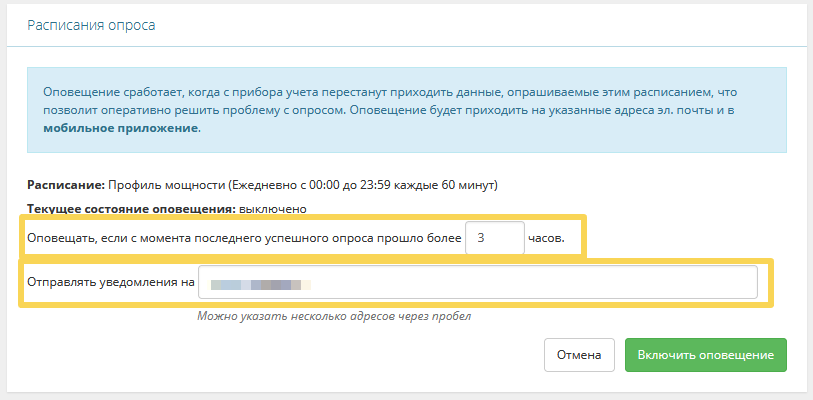813x400 pixels.
Task: Click the notification email addresses field
Action: coord(478,282)
